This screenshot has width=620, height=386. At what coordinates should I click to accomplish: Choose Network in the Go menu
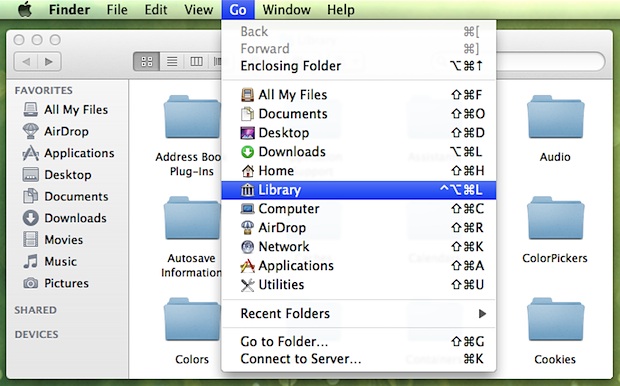358,247
